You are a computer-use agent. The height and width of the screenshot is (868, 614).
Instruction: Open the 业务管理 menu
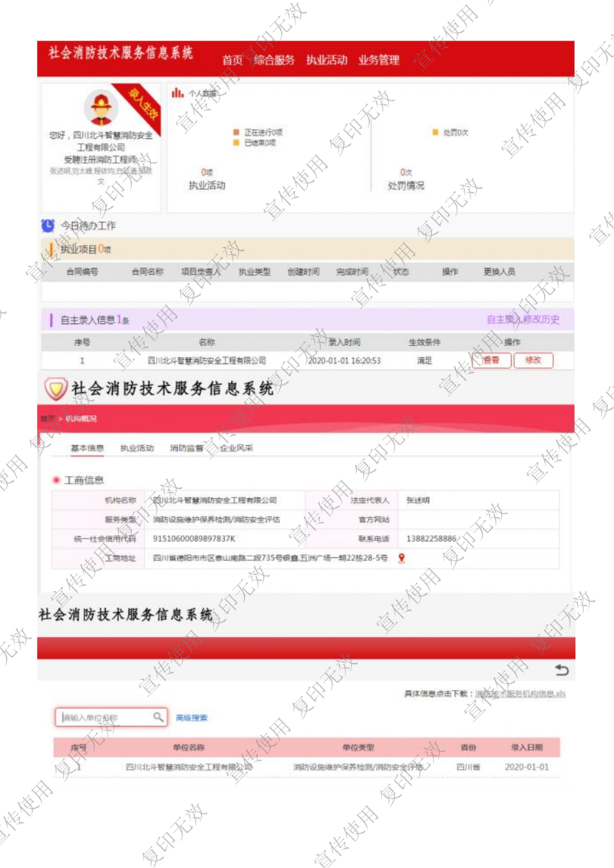[378, 60]
